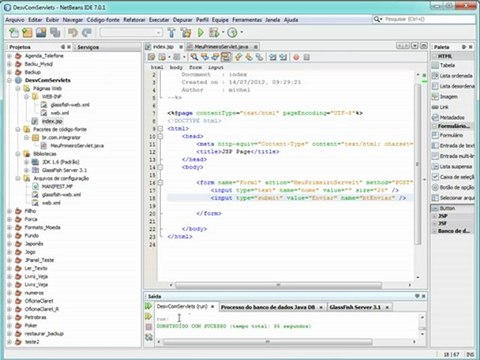This screenshot has width=480, height=360.
Task: Open the Código-fonte menu
Action: (103, 20)
